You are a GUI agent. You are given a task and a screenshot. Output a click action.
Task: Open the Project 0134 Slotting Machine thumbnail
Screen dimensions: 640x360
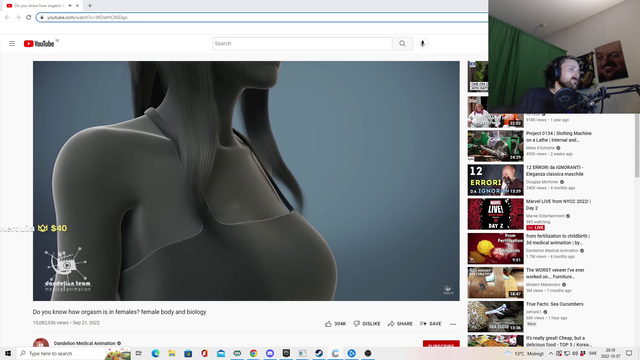pyautogui.click(x=496, y=146)
